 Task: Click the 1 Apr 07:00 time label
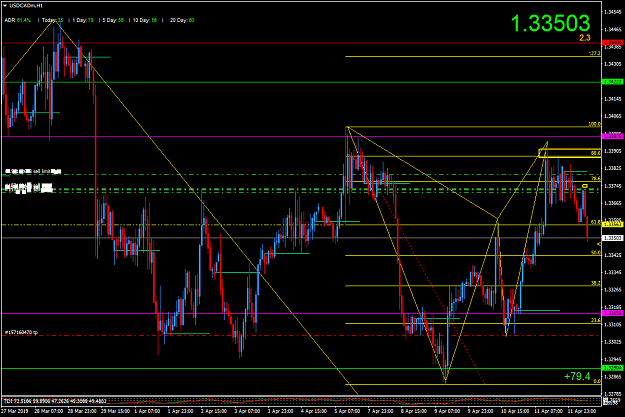click(x=147, y=411)
